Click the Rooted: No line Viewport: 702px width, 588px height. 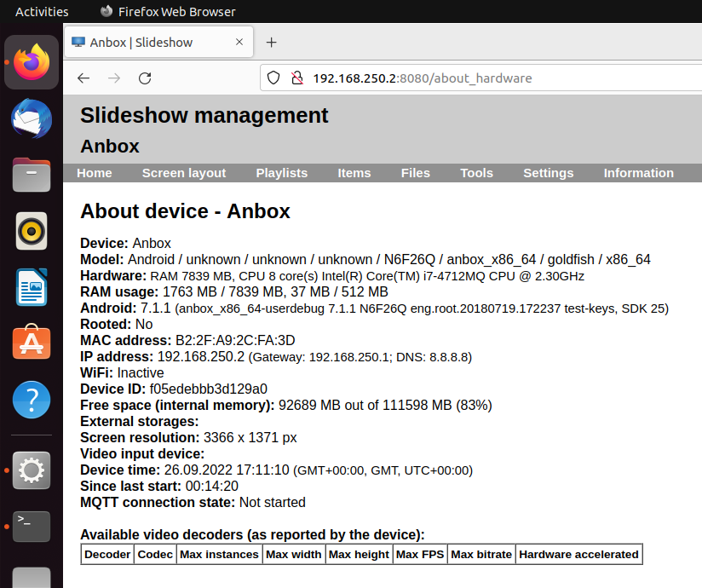coord(117,324)
